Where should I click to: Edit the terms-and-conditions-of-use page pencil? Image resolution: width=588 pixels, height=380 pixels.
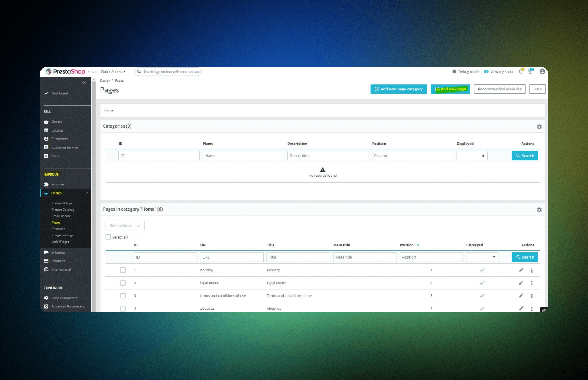521,295
